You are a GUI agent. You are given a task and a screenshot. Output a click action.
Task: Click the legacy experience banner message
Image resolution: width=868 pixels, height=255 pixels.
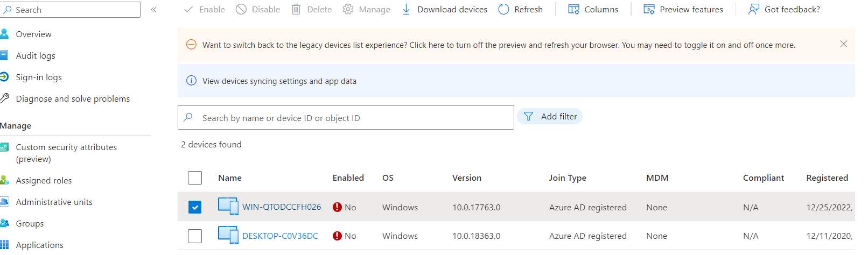pos(499,45)
